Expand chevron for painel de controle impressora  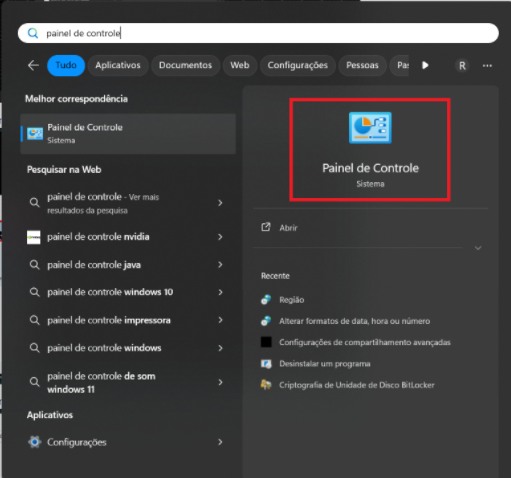[220, 320]
